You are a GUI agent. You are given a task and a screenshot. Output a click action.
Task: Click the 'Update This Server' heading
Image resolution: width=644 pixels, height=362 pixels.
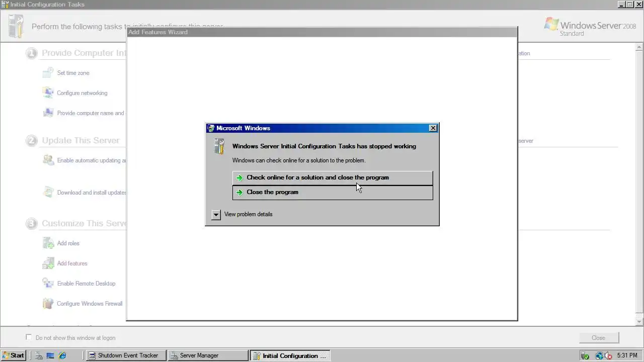pos(80,141)
